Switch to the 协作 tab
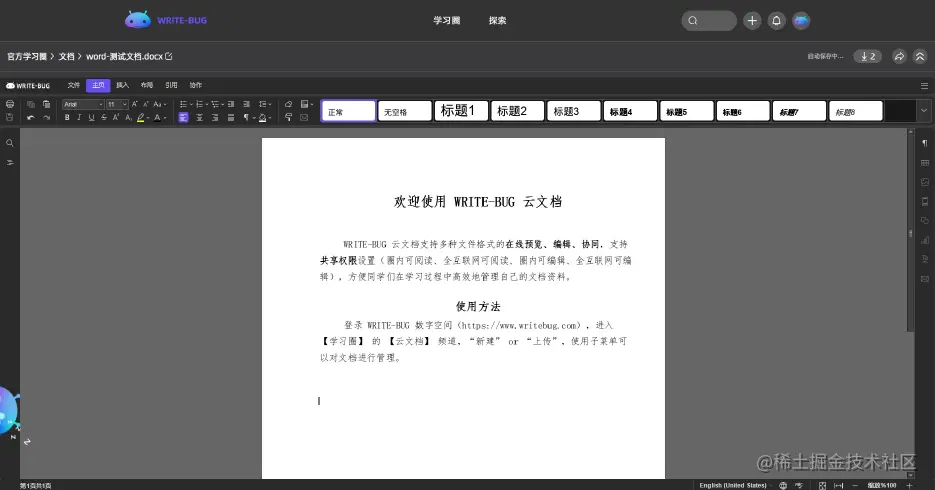 tap(196, 85)
